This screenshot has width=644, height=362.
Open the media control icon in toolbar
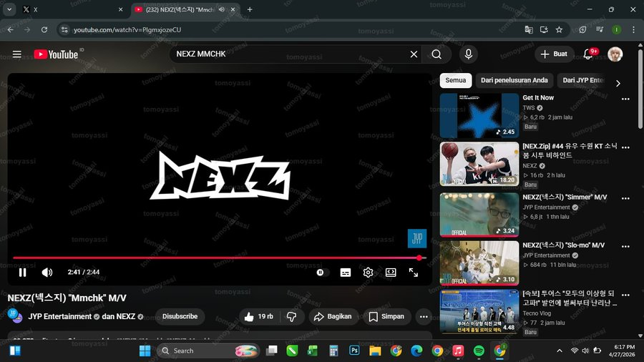click(600, 29)
